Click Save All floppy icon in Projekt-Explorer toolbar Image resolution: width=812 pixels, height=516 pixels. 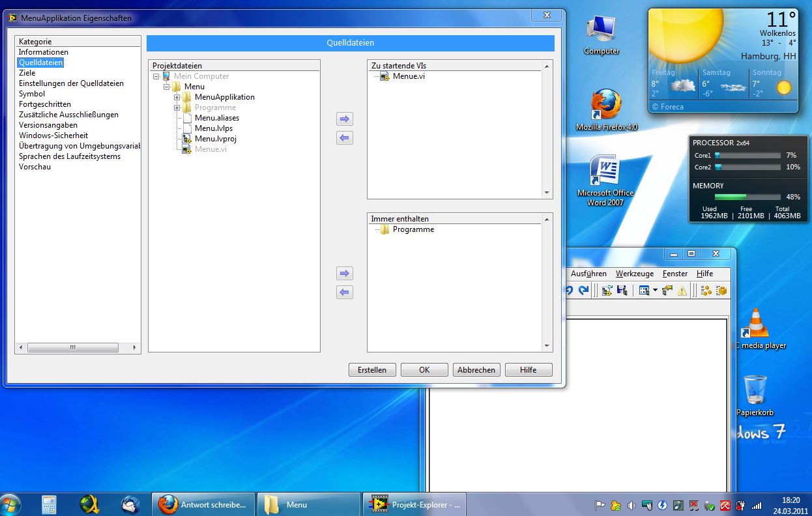pyautogui.click(x=622, y=291)
